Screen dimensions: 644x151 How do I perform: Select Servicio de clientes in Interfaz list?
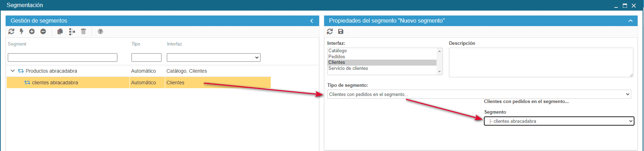[348, 68]
